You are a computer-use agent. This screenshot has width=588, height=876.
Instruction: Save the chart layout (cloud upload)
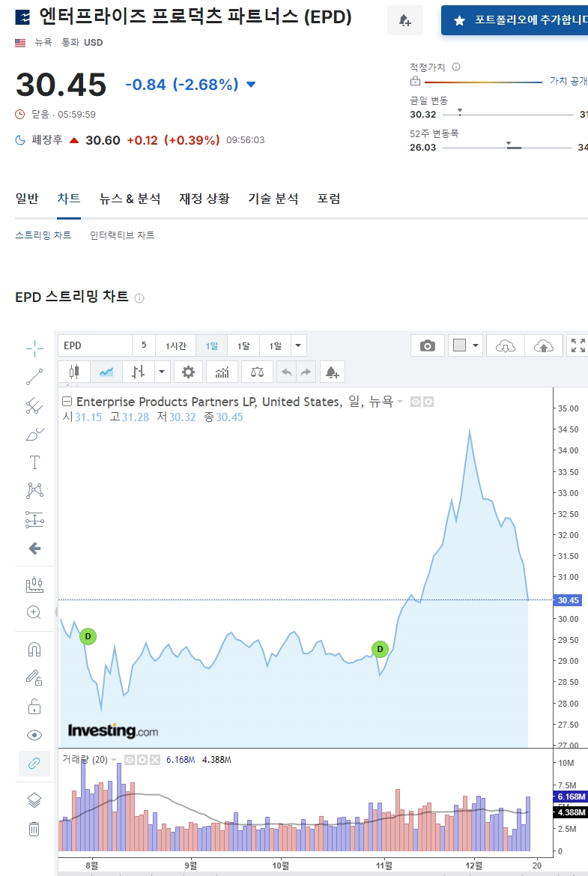pos(543,345)
